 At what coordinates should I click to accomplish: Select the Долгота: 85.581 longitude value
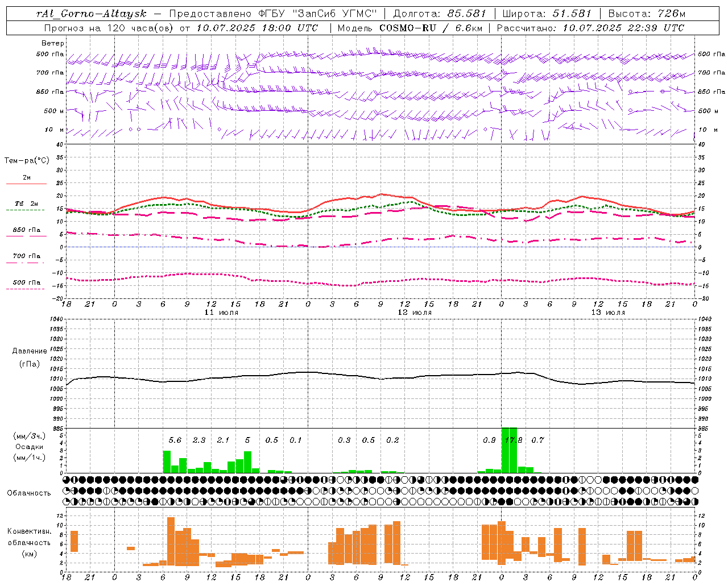tap(440, 14)
